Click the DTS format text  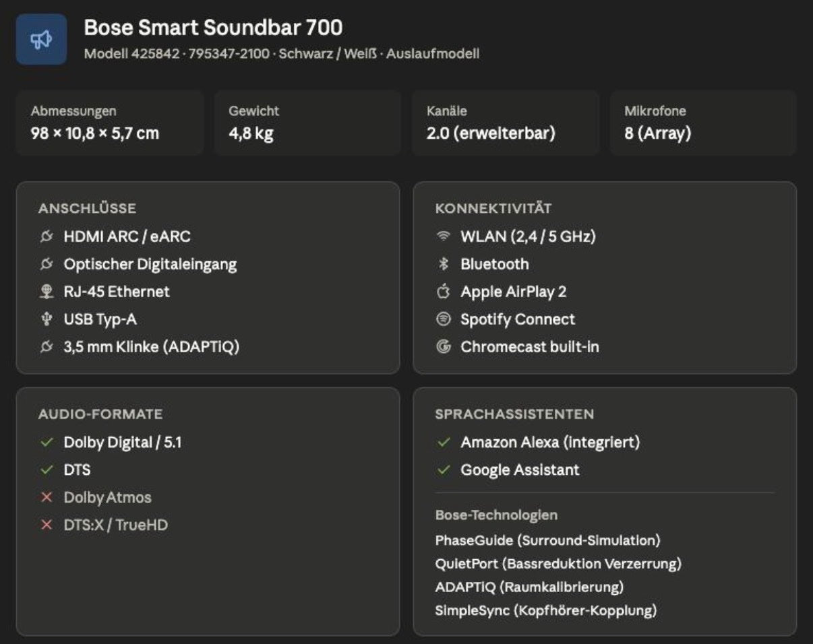coord(77,470)
